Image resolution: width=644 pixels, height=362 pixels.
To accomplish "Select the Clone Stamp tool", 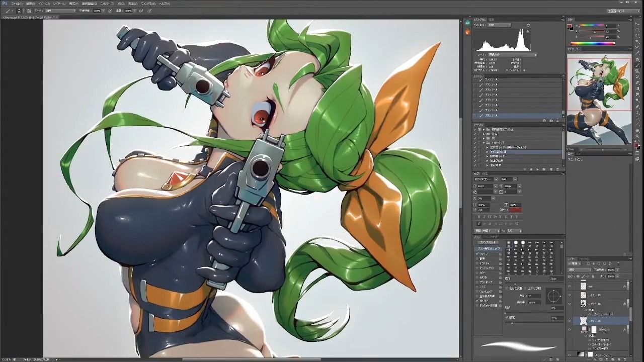I will [637, 71].
